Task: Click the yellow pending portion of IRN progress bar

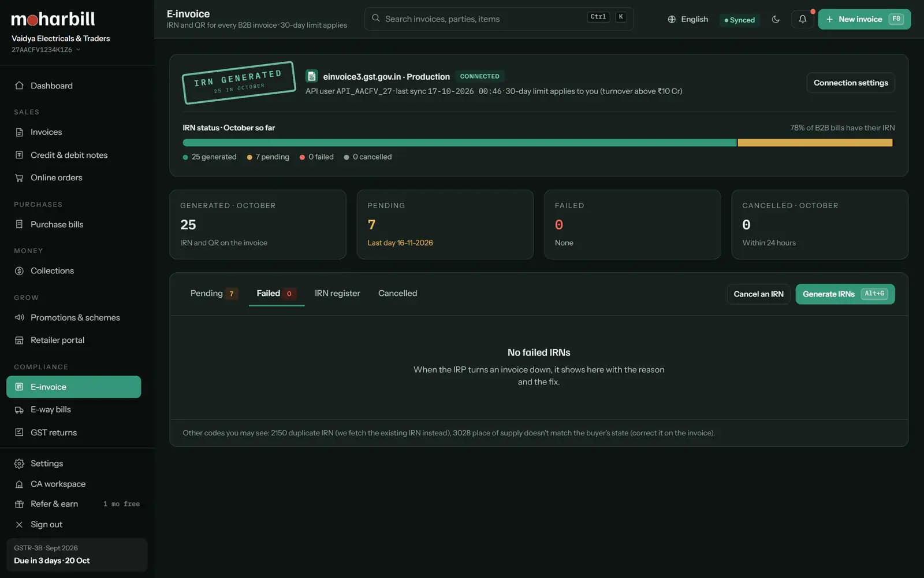Action: 815,143
